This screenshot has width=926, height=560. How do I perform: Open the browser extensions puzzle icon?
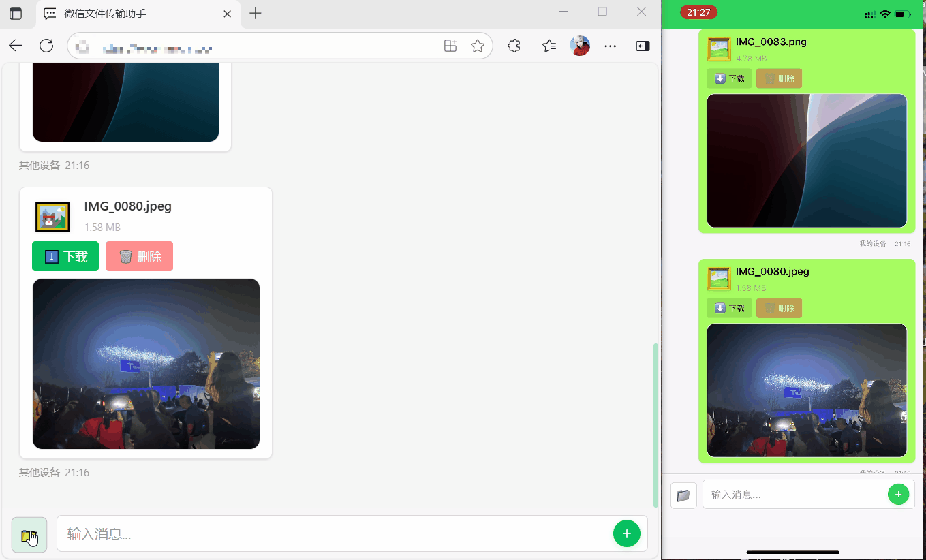514,46
